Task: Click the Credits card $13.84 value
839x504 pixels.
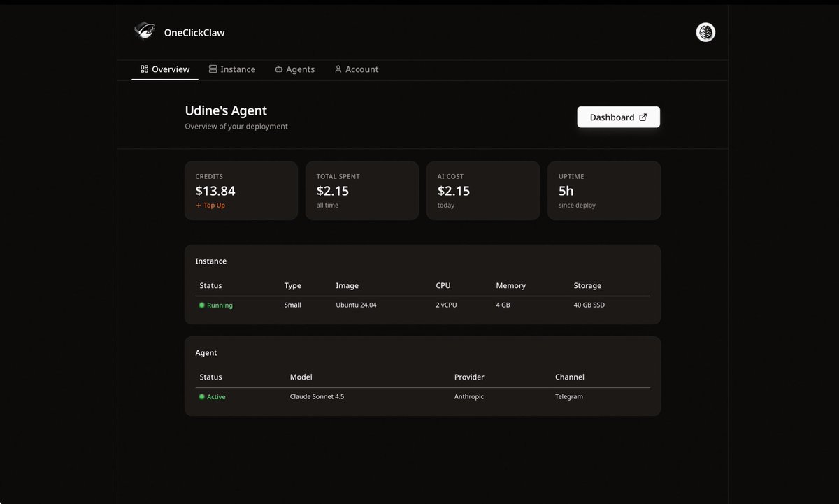Action: 215,191
